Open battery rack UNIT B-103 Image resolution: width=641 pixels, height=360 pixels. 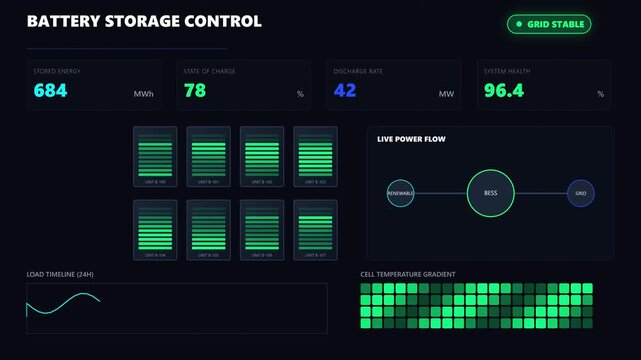pyautogui.click(x=316, y=157)
